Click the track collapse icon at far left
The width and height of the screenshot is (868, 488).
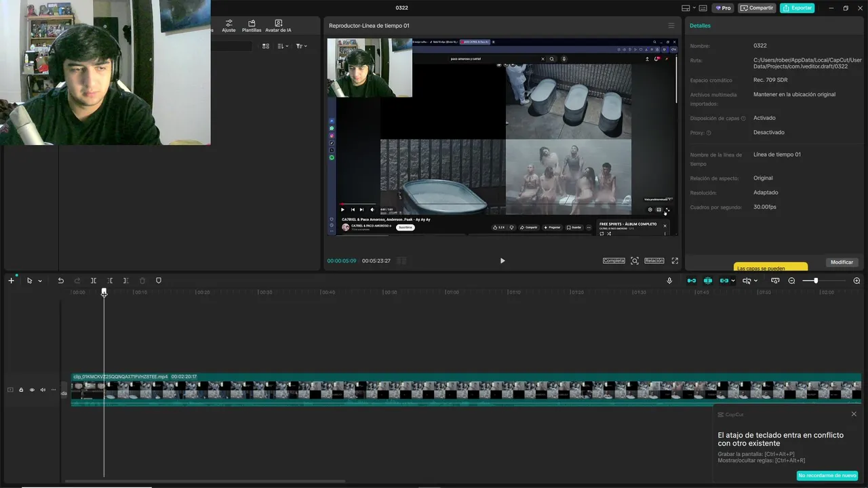(10, 390)
